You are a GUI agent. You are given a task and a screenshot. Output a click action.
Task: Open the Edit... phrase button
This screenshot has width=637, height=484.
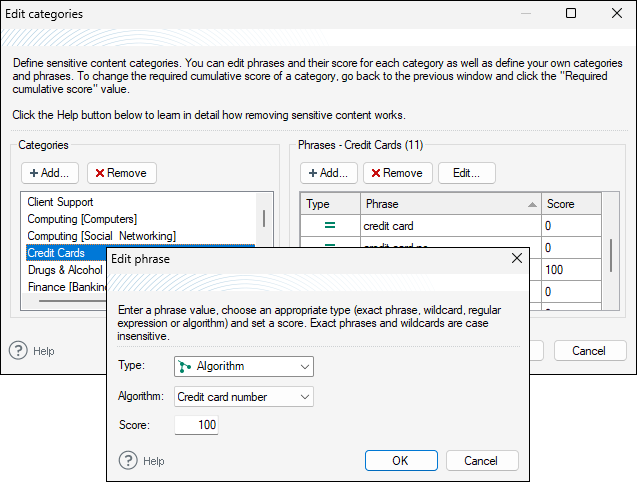click(466, 173)
